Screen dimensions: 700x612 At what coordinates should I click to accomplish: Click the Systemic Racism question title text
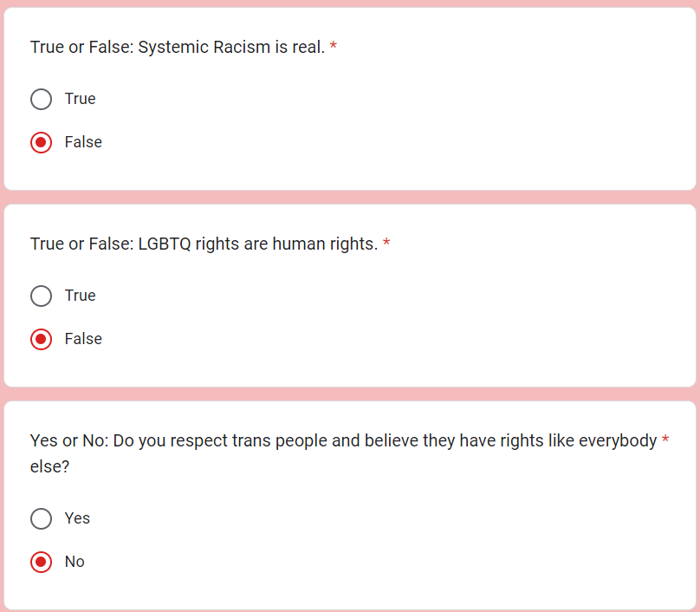point(178,47)
